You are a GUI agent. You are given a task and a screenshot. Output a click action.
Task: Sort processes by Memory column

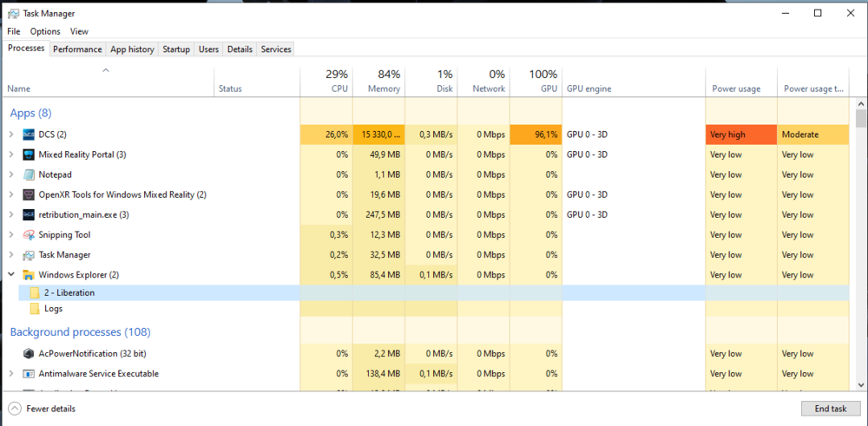378,82
